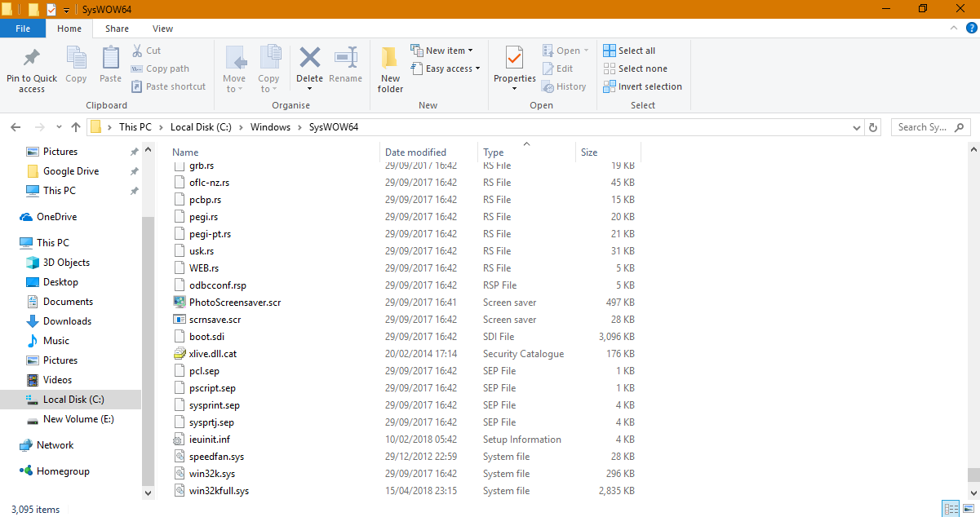Screen dimensions: 980x517
Task: Open Google Drive in Quick access
Action: point(71,171)
